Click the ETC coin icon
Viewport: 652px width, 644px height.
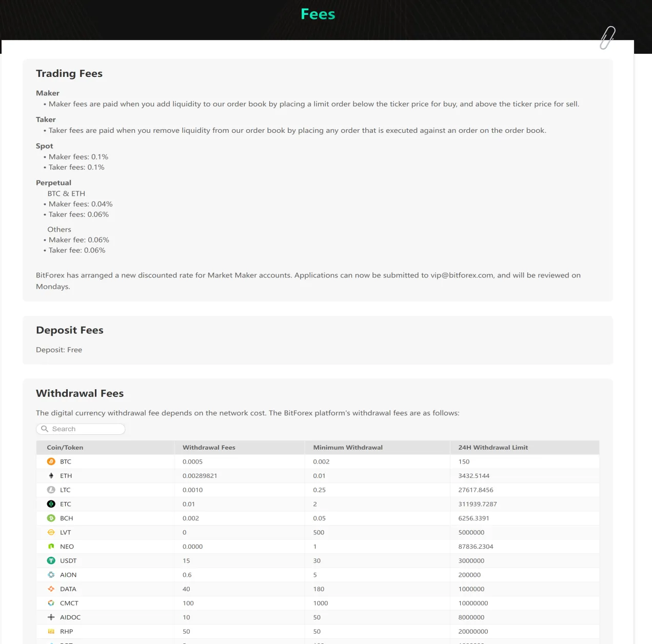click(x=51, y=504)
